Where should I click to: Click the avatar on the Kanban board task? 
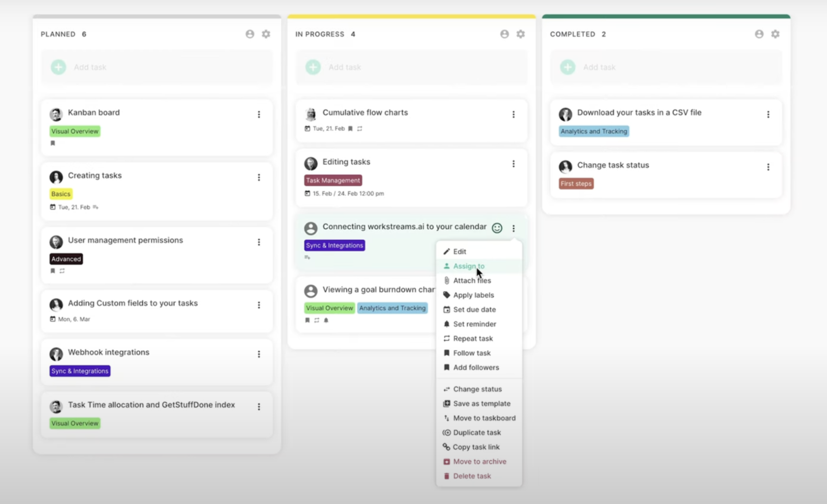[56, 114]
